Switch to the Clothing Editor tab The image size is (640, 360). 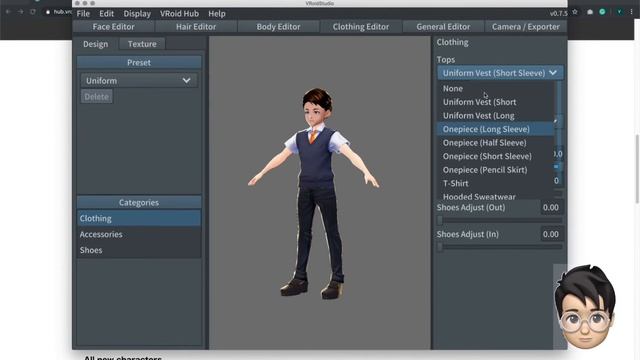(361, 27)
